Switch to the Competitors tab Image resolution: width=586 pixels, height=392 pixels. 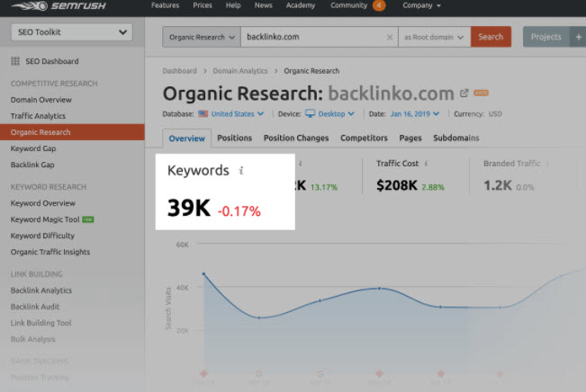tap(364, 138)
